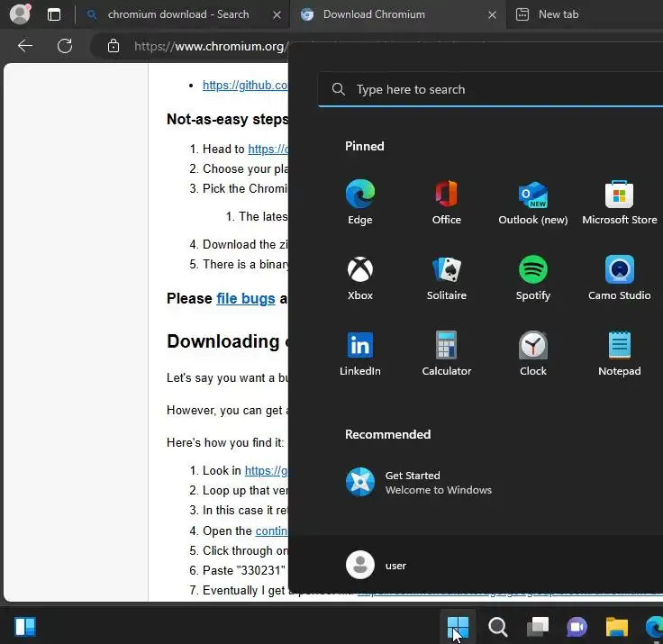Open link in 'Open the contin...' step
Image resolution: width=663 pixels, height=644 pixels.
[271, 531]
